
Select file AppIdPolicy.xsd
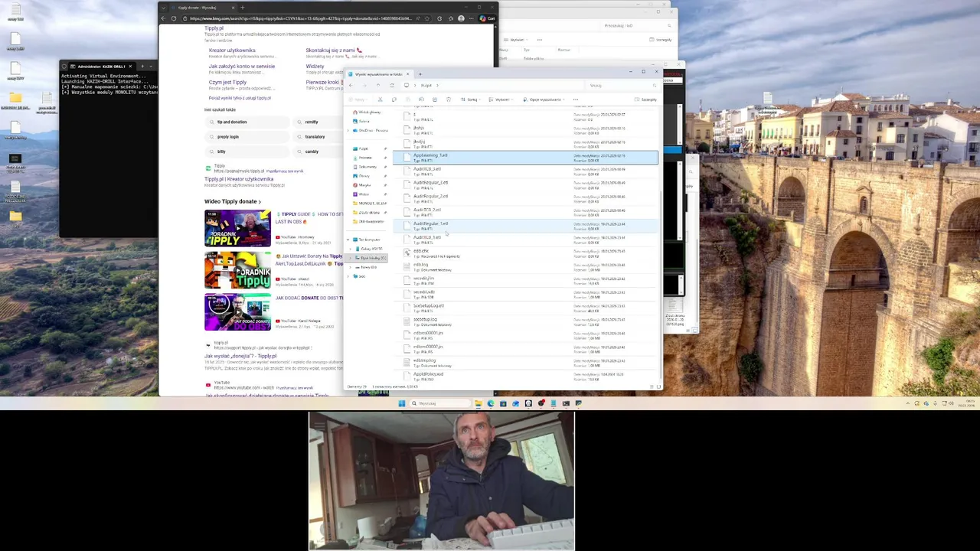point(524,377)
